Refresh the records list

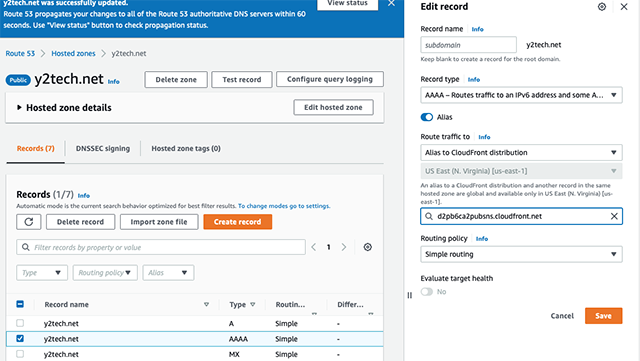tap(29, 222)
